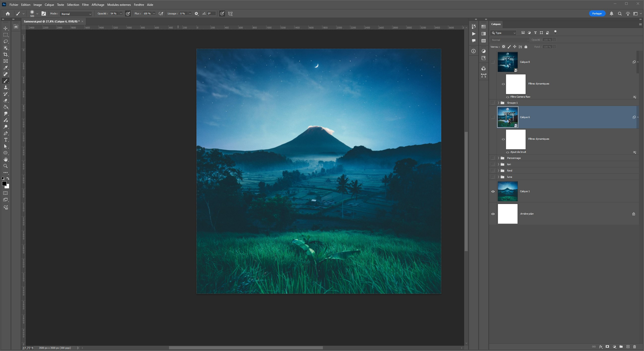Open the layer filter Type dropdown

[x=503, y=33]
